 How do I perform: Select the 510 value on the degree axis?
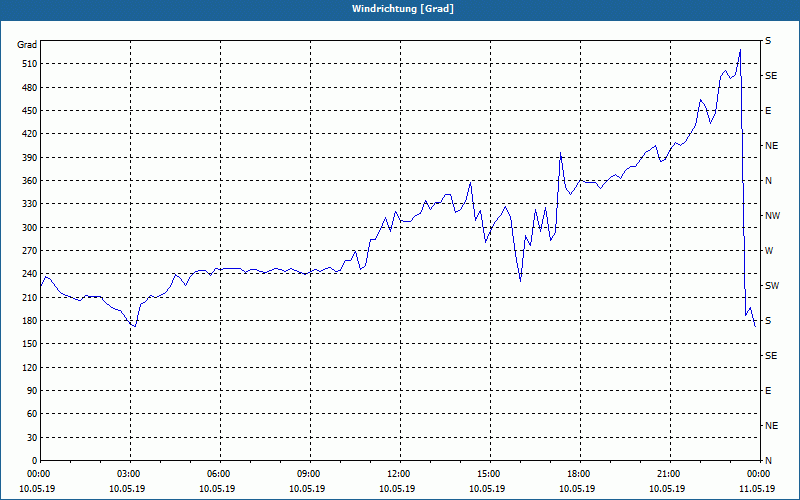tap(30, 64)
